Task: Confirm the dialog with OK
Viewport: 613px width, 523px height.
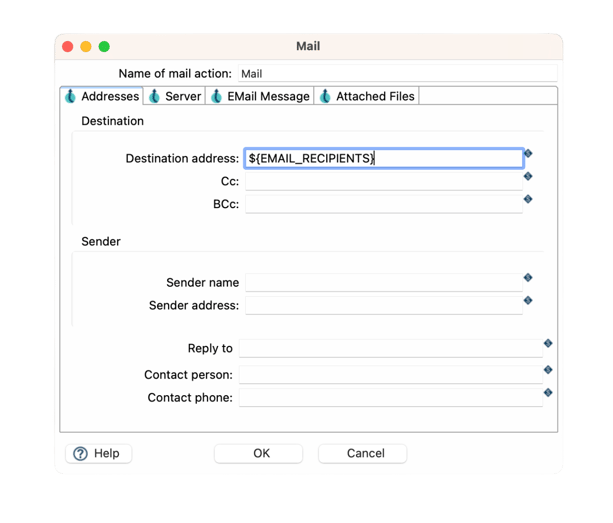Action: coord(258,453)
